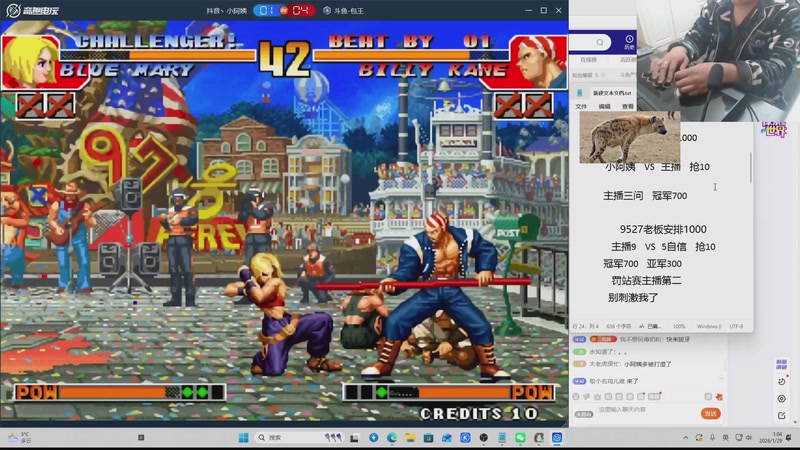Click the hyena picture thumbnail
This screenshot has width=800, height=450.
(x=630, y=137)
